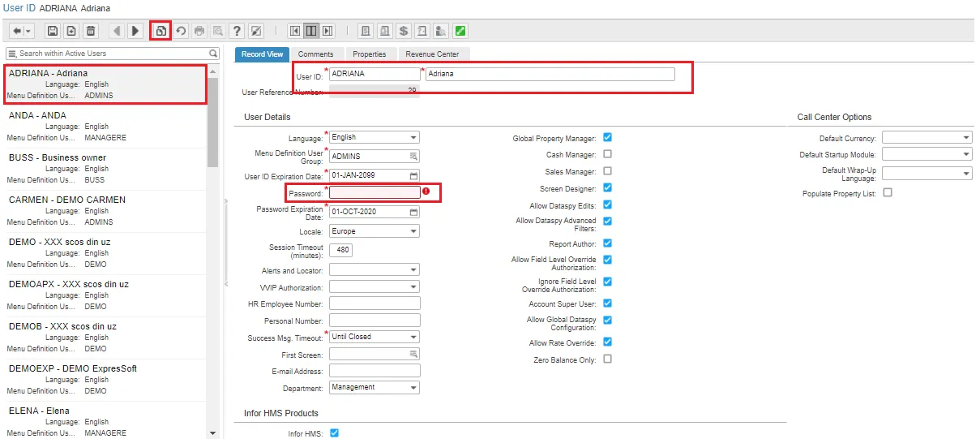Toggle Allow Dataspy Edits checkbox

tap(607, 205)
